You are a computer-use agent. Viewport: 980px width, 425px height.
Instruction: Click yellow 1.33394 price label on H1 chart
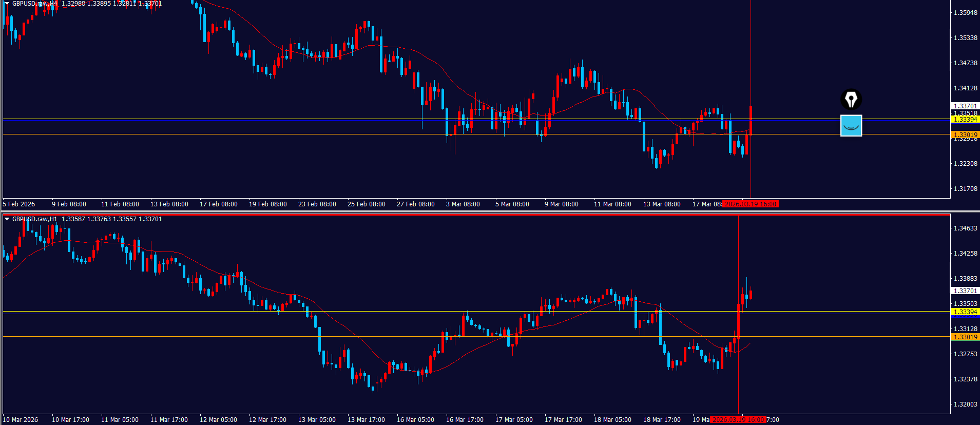point(965,312)
